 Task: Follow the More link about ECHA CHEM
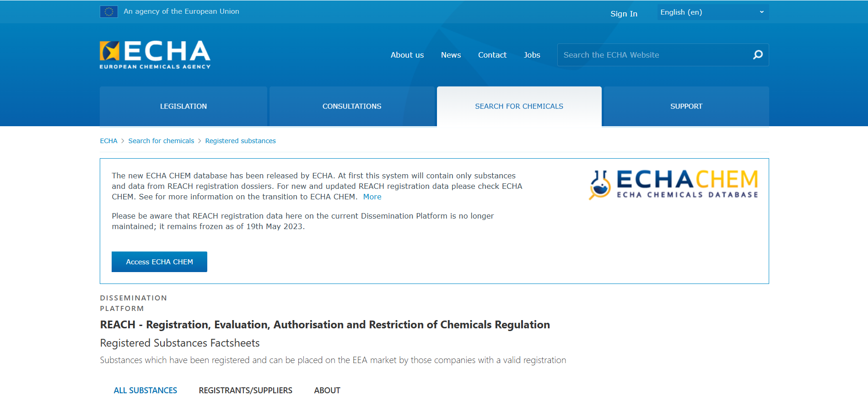pyautogui.click(x=372, y=197)
